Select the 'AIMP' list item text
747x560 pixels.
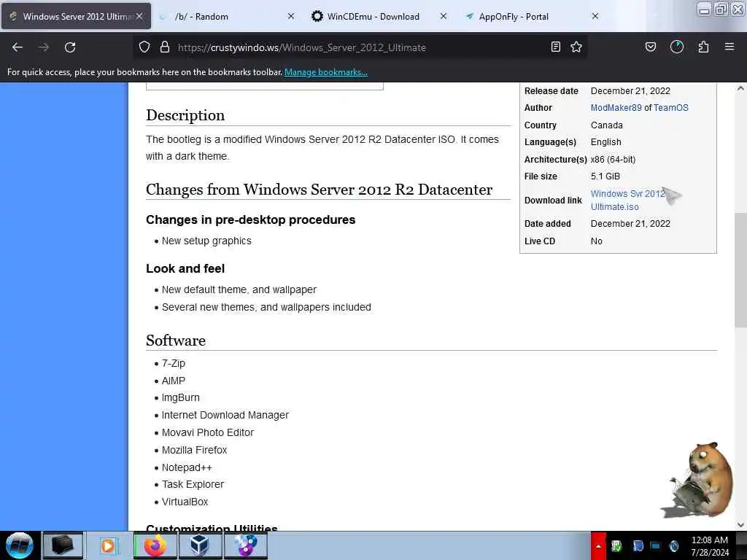tap(174, 381)
